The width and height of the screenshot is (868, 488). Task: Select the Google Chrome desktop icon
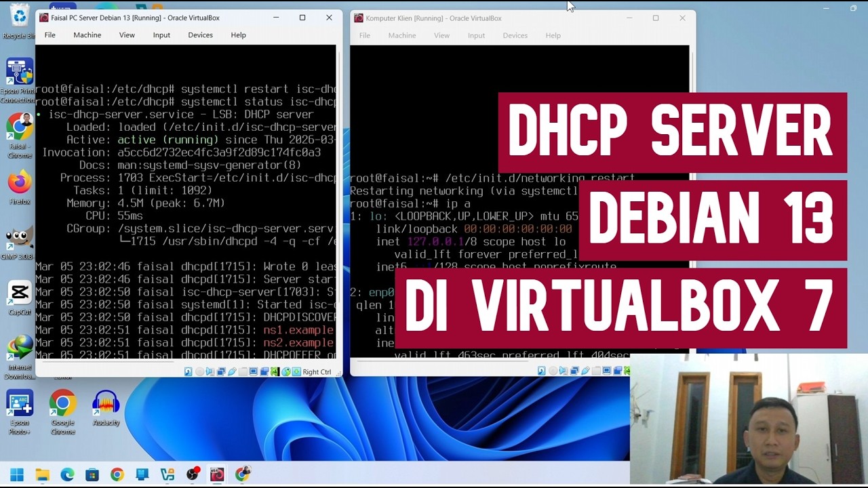pyautogui.click(x=62, y=412)
